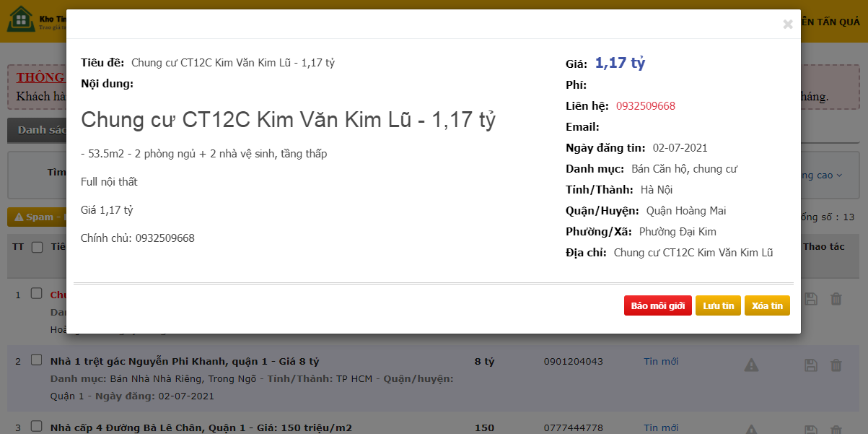Tick the checkbox for listing row 3

[37, 427]
